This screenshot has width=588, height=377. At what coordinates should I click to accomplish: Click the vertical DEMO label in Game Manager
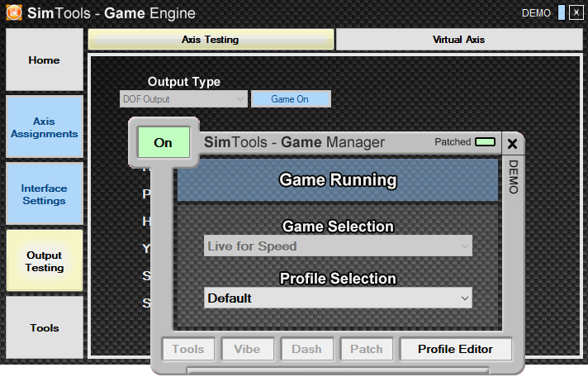514,177
